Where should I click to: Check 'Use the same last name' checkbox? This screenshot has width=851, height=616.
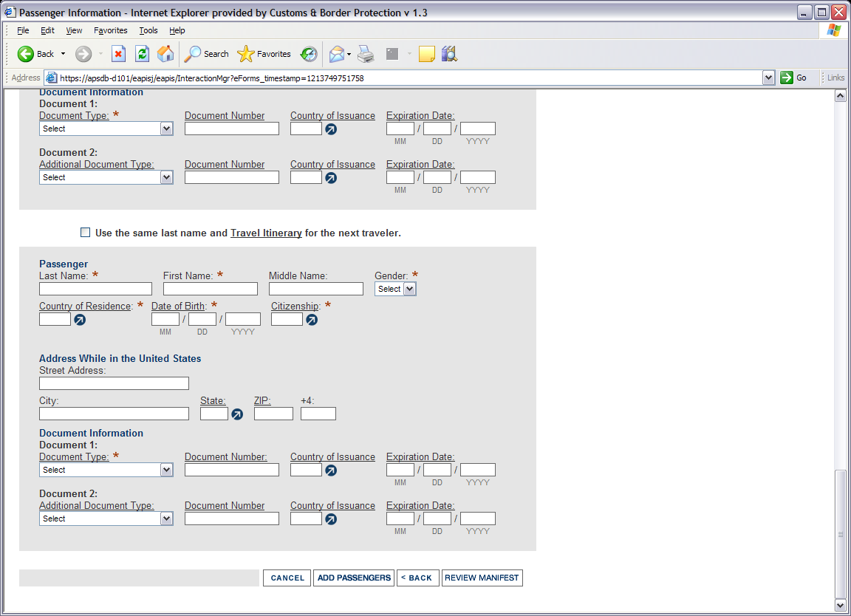pos(85,232)
